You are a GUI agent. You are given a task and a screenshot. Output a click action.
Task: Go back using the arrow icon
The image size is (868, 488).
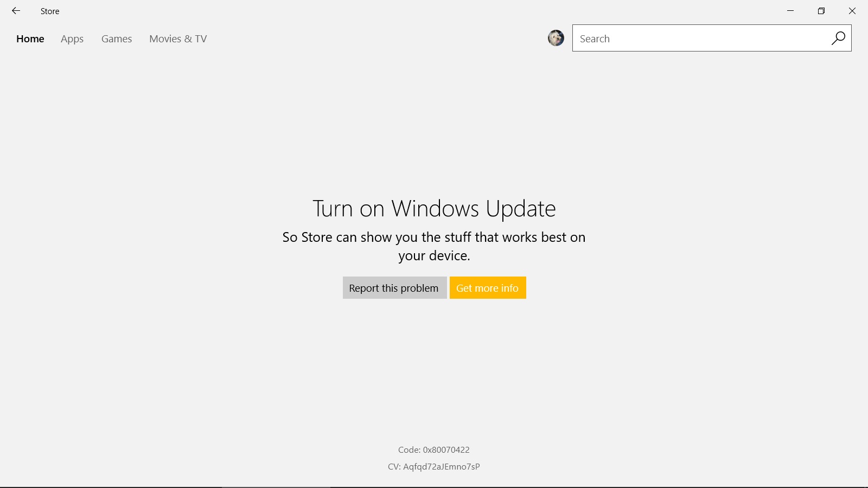pos(16,11)
